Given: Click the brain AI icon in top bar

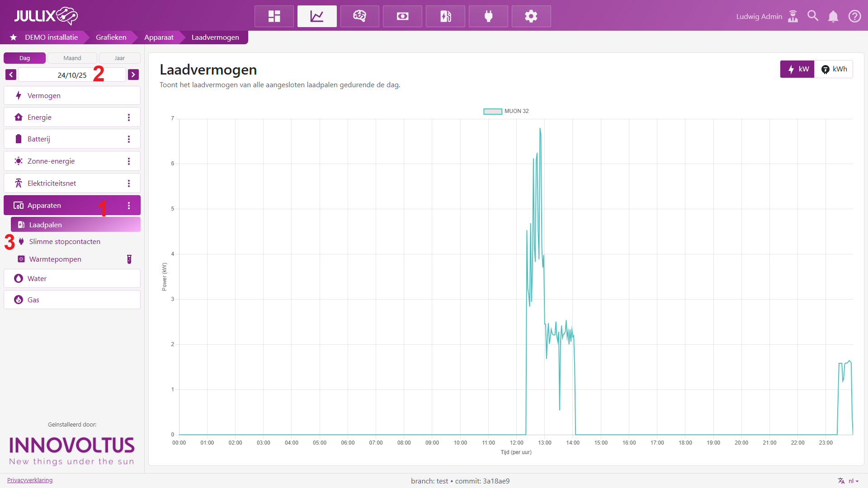Looking at the screenshot, I should [x=359, y=16].
